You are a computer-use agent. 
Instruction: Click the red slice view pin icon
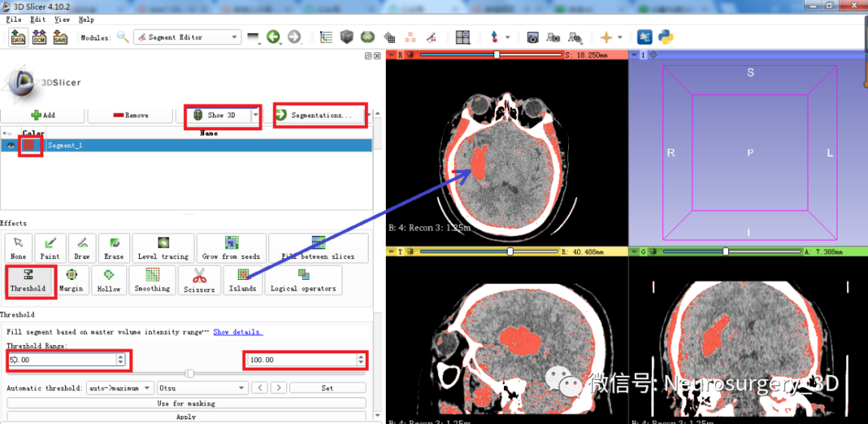(x=391, y=55)
